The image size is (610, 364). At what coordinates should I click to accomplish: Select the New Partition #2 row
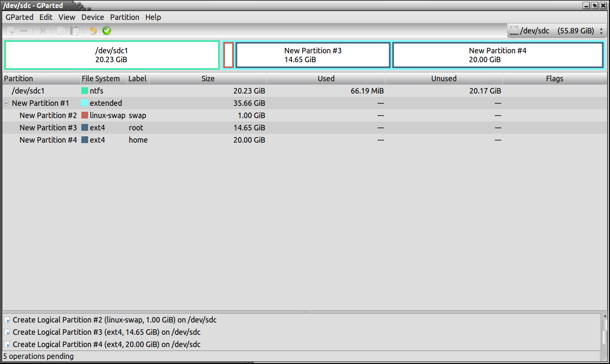coord(305,116)
